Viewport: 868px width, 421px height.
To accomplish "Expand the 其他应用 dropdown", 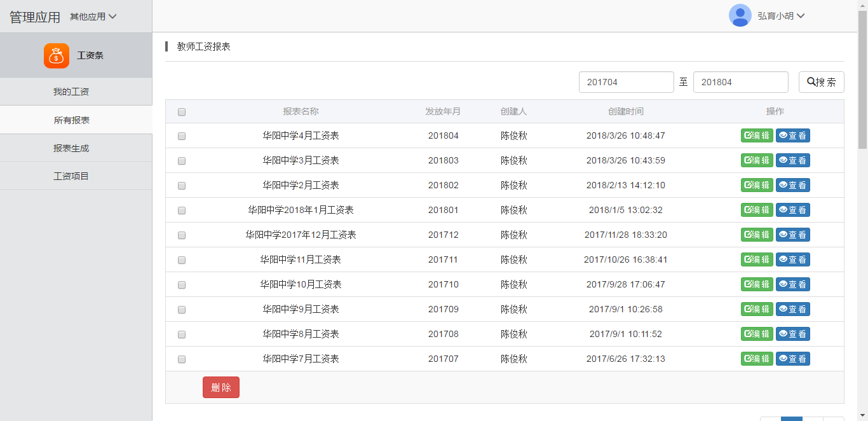I will click(x=93, y=17).
